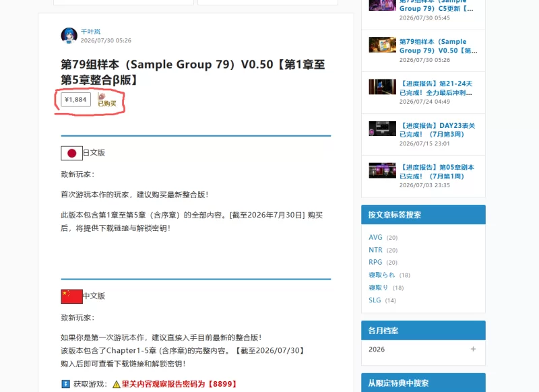This screenshot has height=392, width=539.
Task: Open thumbnail for DAY23表关 progress report
Action: (x=382, y=129)
